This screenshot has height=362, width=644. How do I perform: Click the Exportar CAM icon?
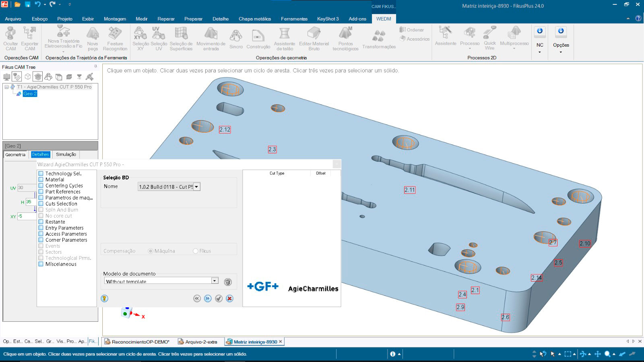(x=30, y=39)
